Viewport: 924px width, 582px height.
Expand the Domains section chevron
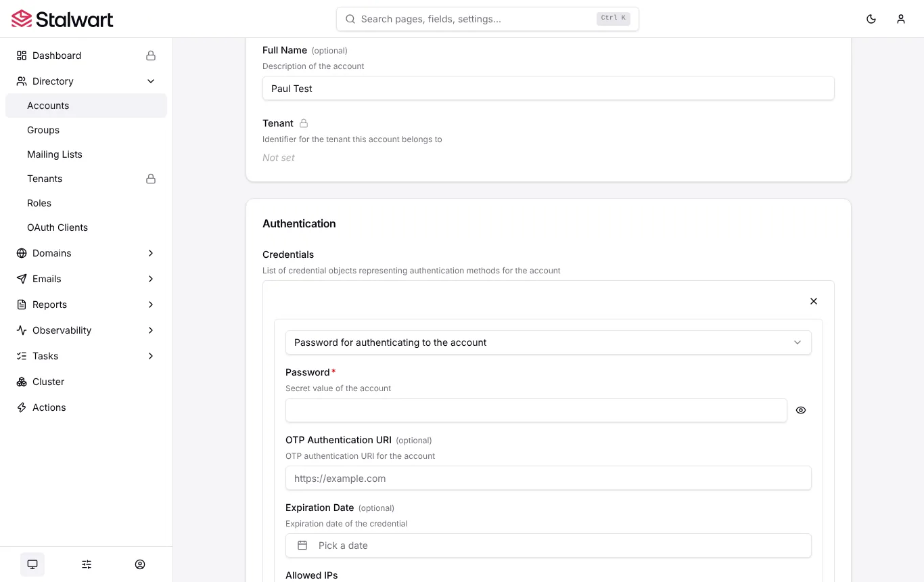151,253
